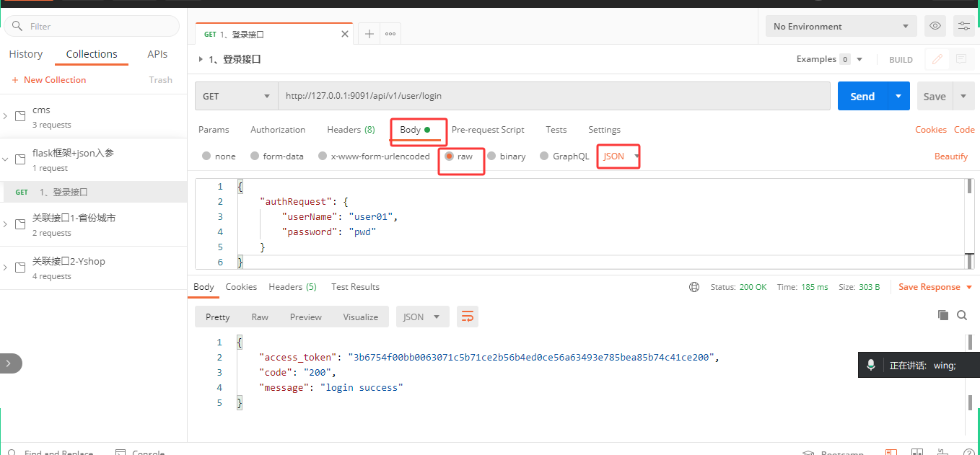Click the network globe icon near Status

(694, 287)
